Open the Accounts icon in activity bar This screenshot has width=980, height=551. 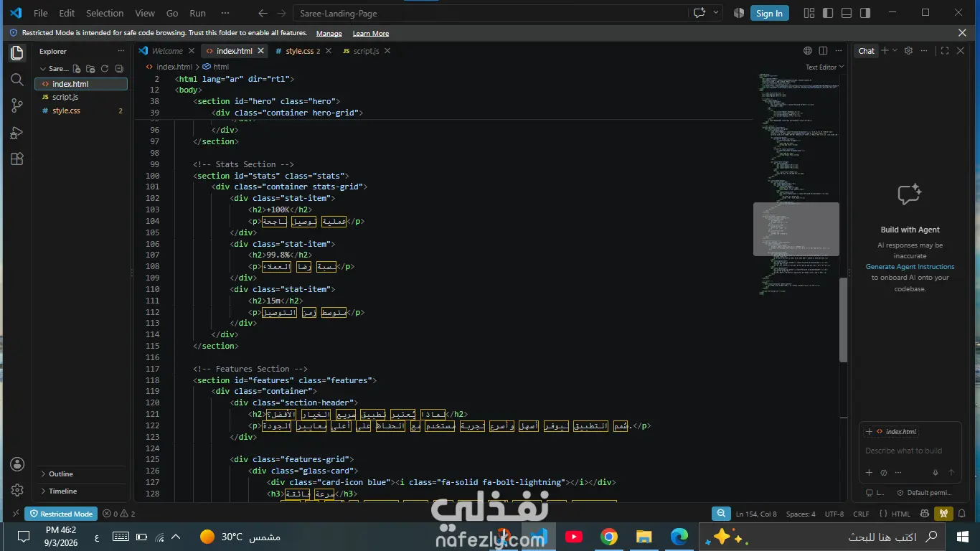click(17, 464)
